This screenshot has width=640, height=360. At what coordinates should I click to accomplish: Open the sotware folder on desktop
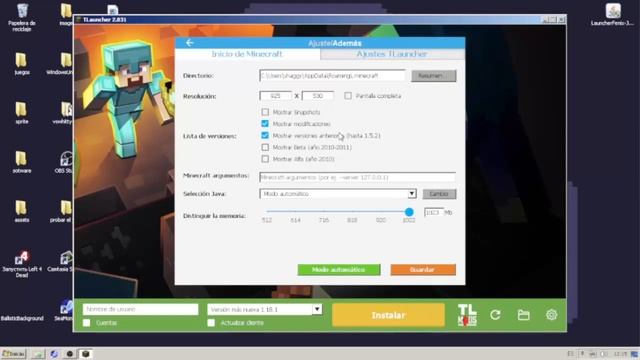click(22, 162)
